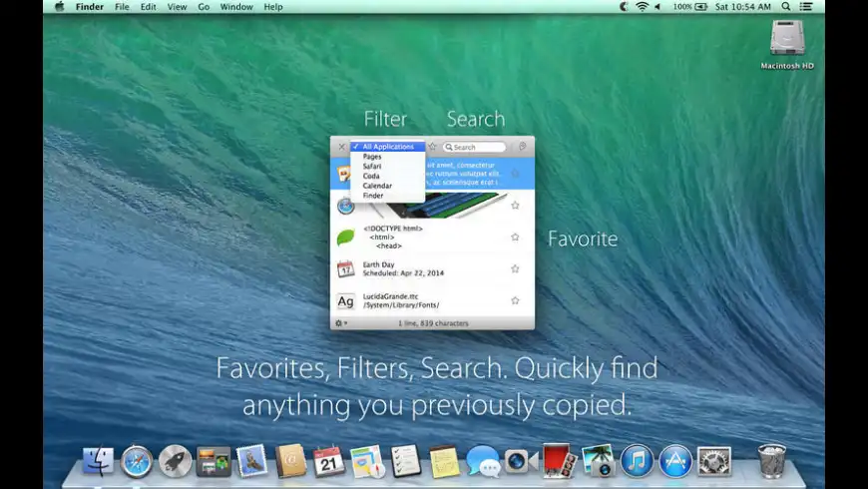Open the Go menu
Image resolution: width=868 pixels, height=489 pixels.
204,7
